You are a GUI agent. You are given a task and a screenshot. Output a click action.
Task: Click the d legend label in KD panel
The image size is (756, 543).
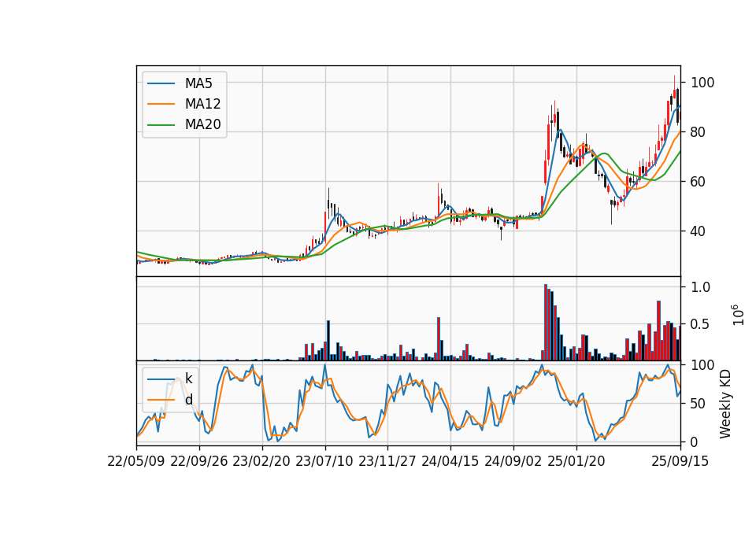point(188,400)
